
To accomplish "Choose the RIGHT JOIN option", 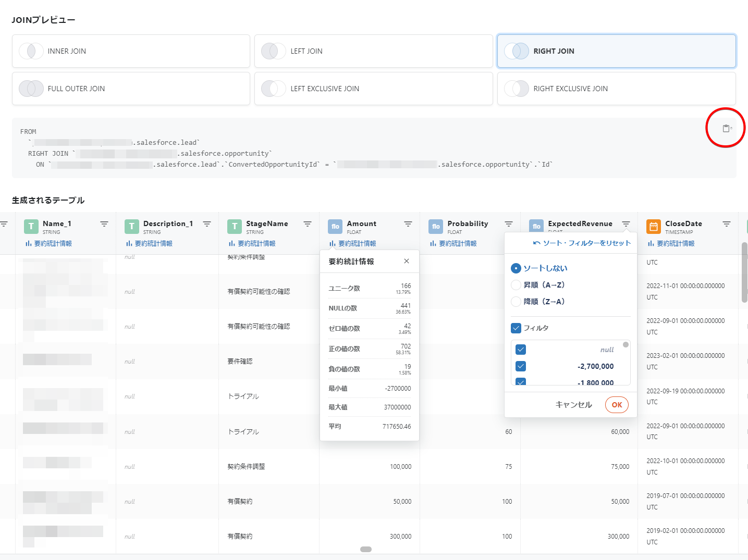I will (616, 51).
